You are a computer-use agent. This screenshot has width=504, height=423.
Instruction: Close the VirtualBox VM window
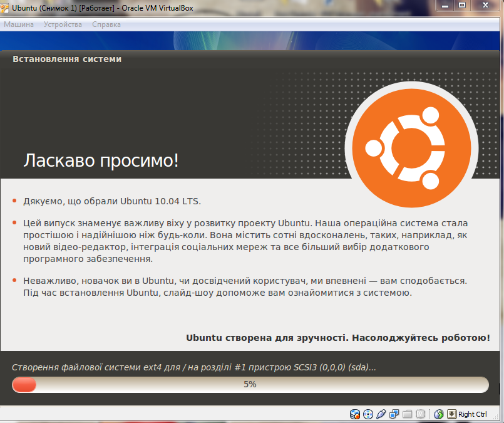click(x=485, y=6)
